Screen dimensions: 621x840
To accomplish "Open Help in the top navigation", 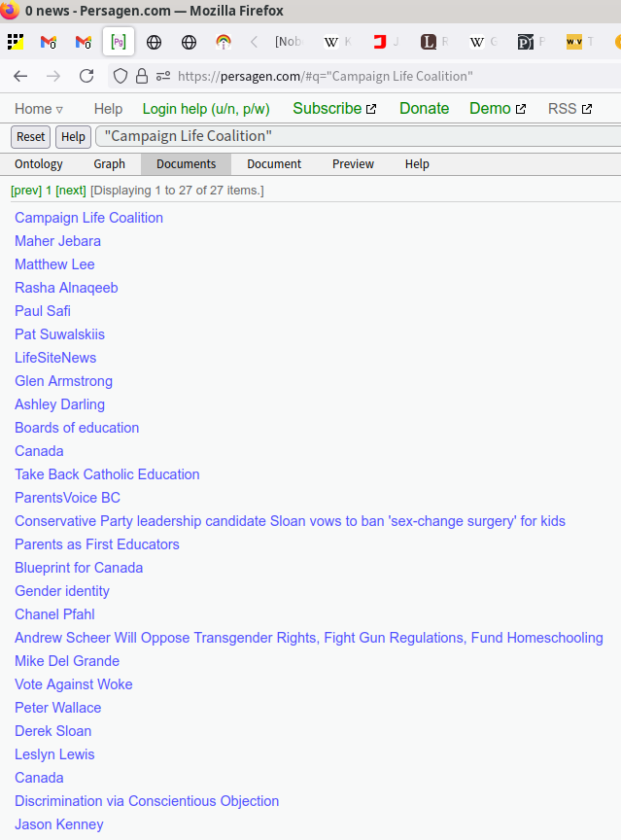I will click(108, 109).
